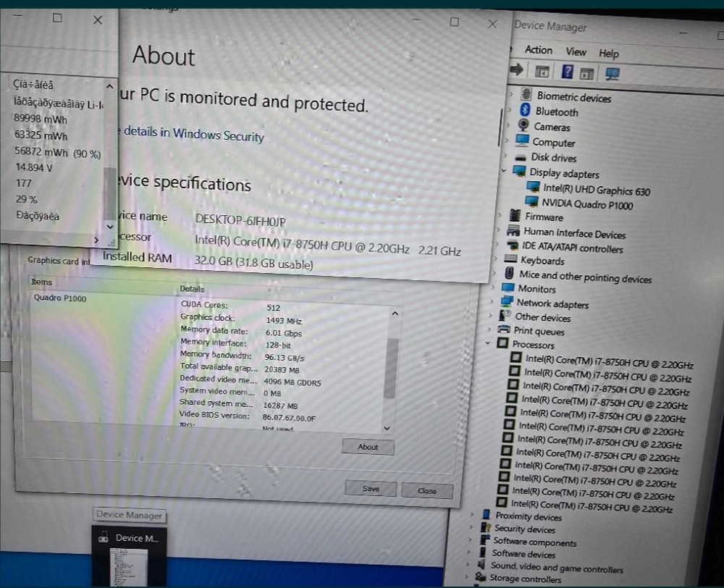Select NVIDIA Quadro P1000 display adapter
The height and width of the screenshot is (588, 724).
pyautogui.click(x=587, y=205)
